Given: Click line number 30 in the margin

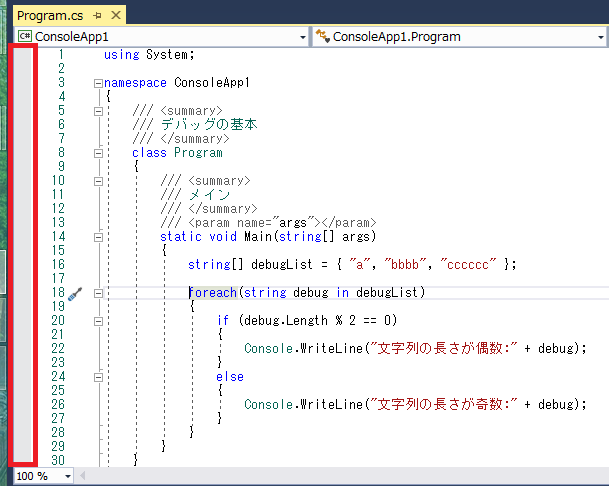Looking at the screenshot, I should pyautogui.click(x=58, y=460).
